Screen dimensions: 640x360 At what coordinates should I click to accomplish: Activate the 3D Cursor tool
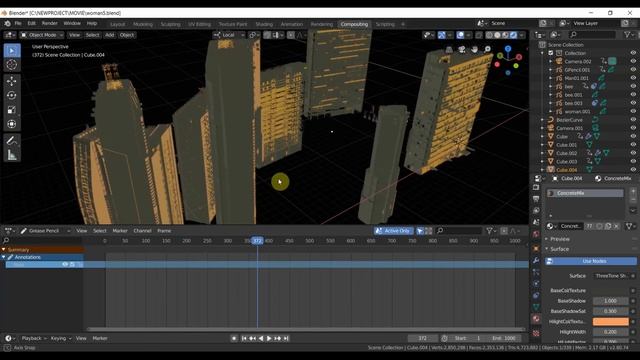12,64
